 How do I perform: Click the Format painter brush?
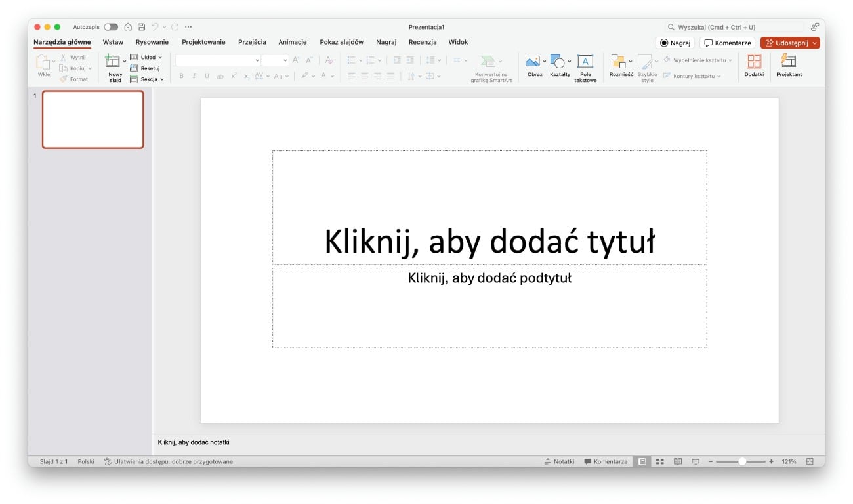point(73,79)
